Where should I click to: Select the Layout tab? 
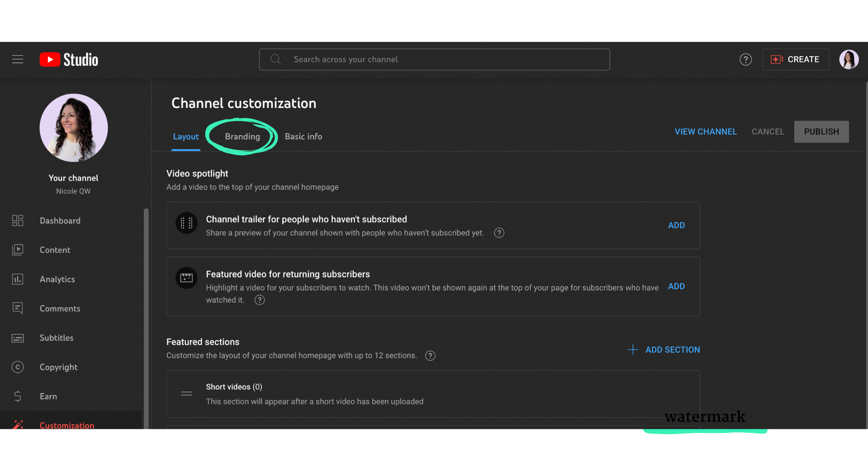tap(186, 136)
